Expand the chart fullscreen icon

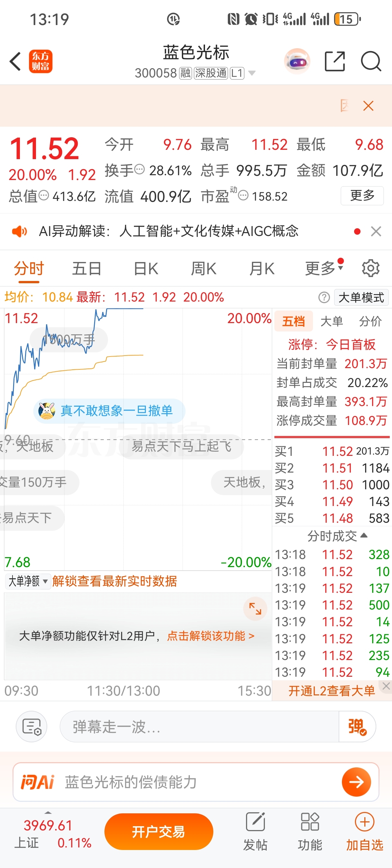255,609
